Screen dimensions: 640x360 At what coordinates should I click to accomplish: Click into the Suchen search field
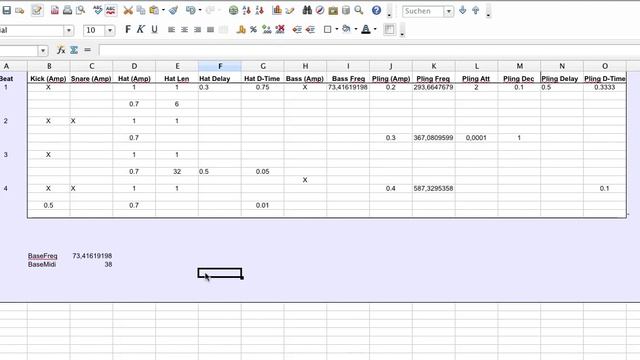point(423,11)
